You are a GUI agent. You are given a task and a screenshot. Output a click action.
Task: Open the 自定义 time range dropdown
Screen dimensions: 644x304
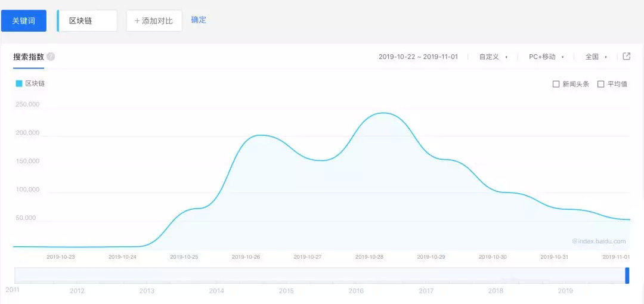(493, 57)
